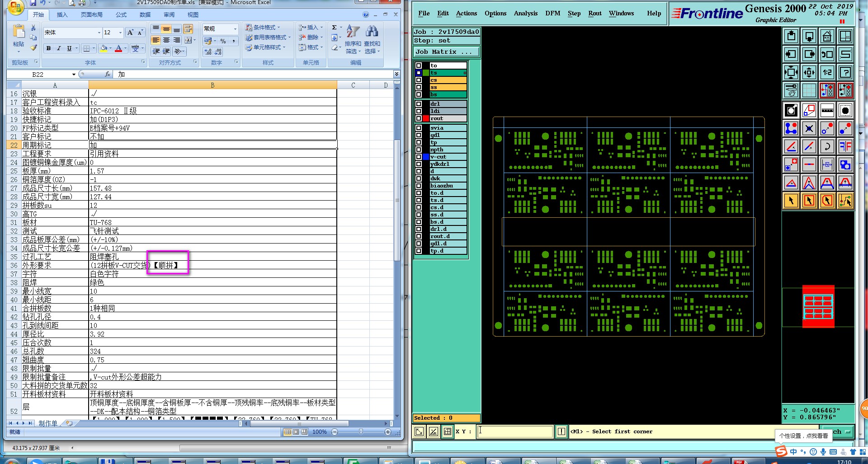Open the Paste options dropdown arrow

coord(19,51)
